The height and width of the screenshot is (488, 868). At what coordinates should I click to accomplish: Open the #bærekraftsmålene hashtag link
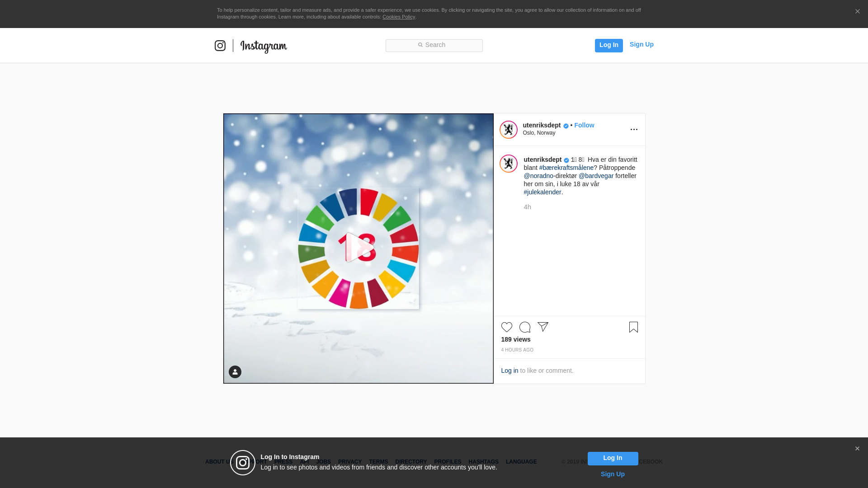click(566, 168)
